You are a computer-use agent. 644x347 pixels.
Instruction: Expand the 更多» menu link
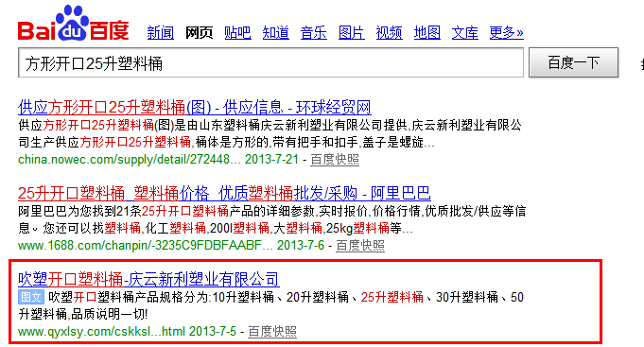(x=507, y=32)
